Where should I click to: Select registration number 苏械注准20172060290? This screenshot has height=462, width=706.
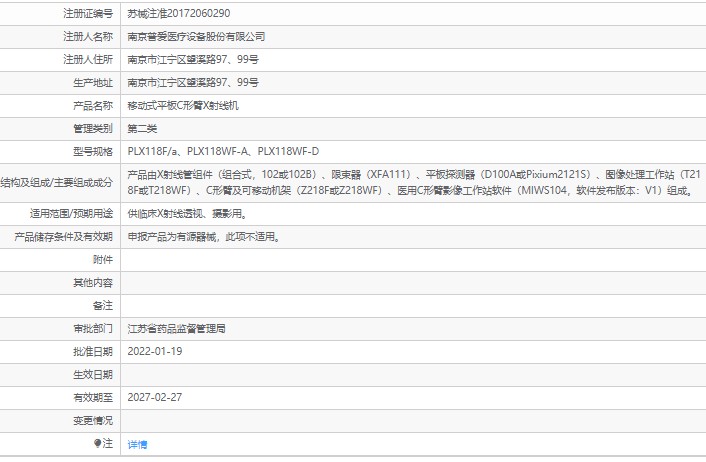179,14
